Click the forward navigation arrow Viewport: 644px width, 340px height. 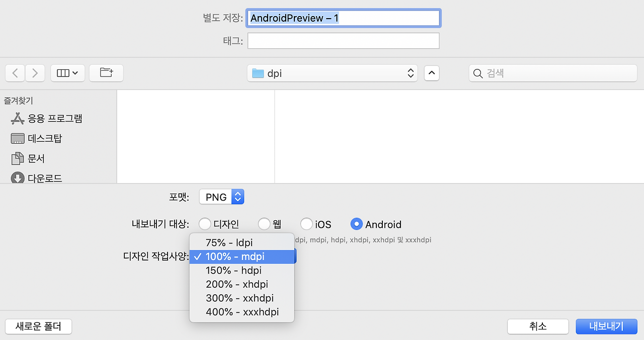[x=34, y=72]
